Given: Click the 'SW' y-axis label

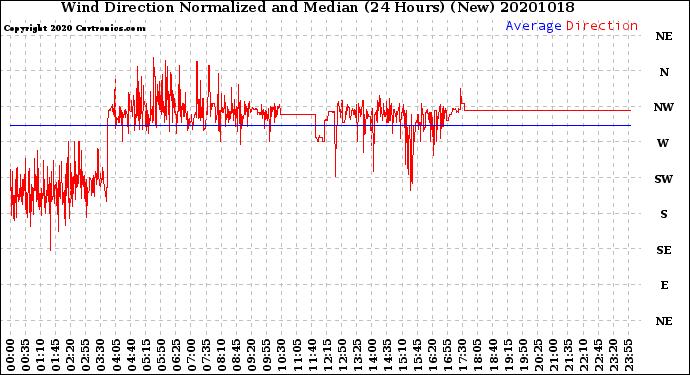Looking at the screenshot, I should pos(664,179).
